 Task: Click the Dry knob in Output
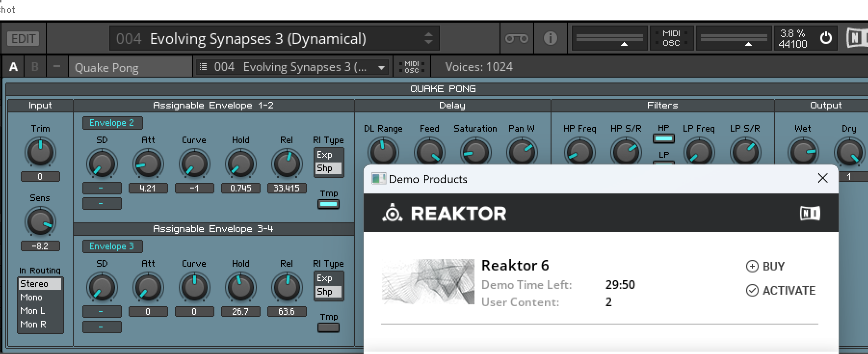pos(849,151)
